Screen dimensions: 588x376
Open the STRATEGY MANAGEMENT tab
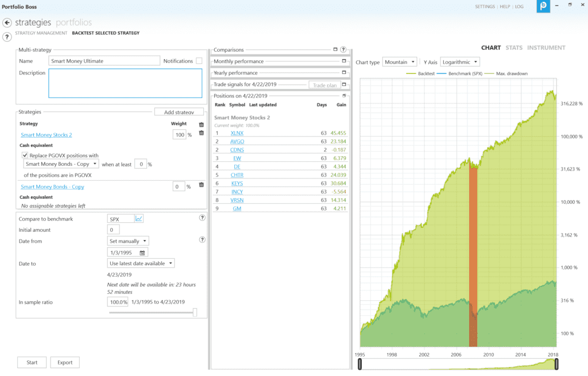point(41,33)
